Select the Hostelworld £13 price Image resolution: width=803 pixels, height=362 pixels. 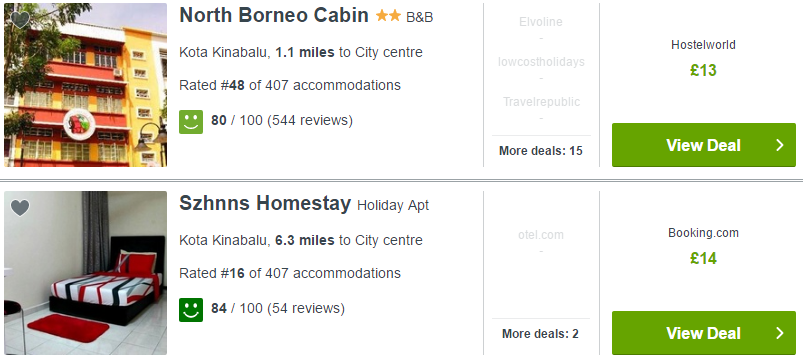coord(703,70)
